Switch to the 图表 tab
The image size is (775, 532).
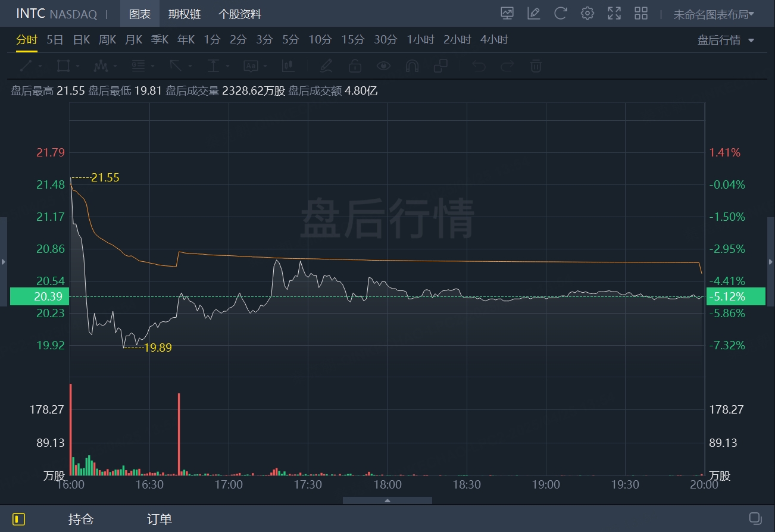tap(140, 14)
